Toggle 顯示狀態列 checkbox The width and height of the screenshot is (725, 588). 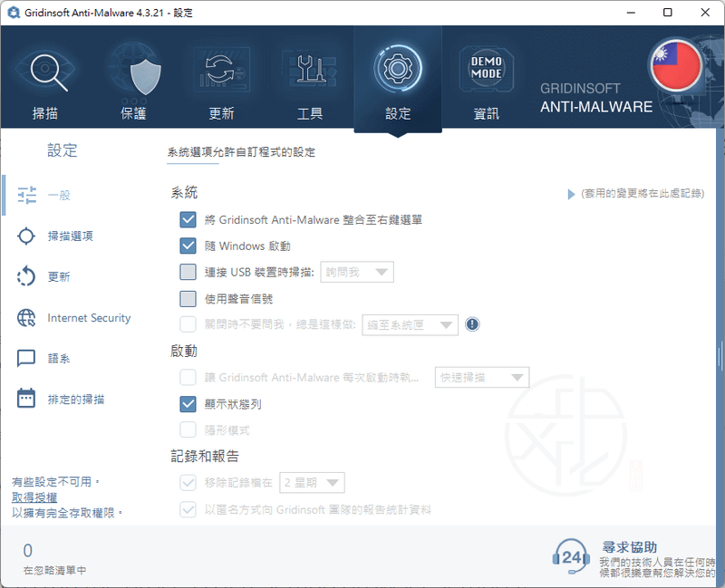(x=188, y=404)
